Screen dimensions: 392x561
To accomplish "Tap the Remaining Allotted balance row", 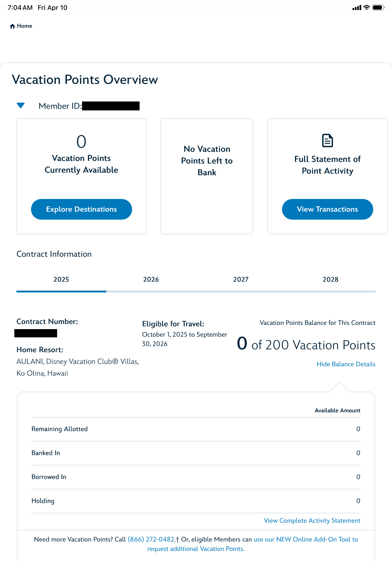I will [196, 429].
